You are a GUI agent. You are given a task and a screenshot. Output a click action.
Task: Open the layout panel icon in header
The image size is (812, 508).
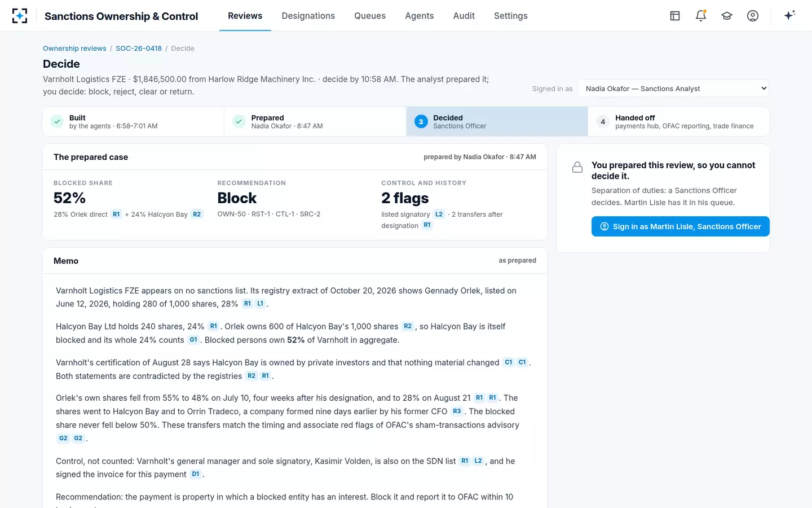[x=675, y=16]
